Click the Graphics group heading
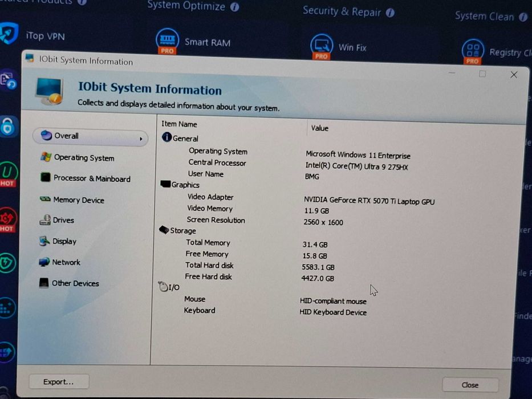532x399 pixels. coord(185,185)
